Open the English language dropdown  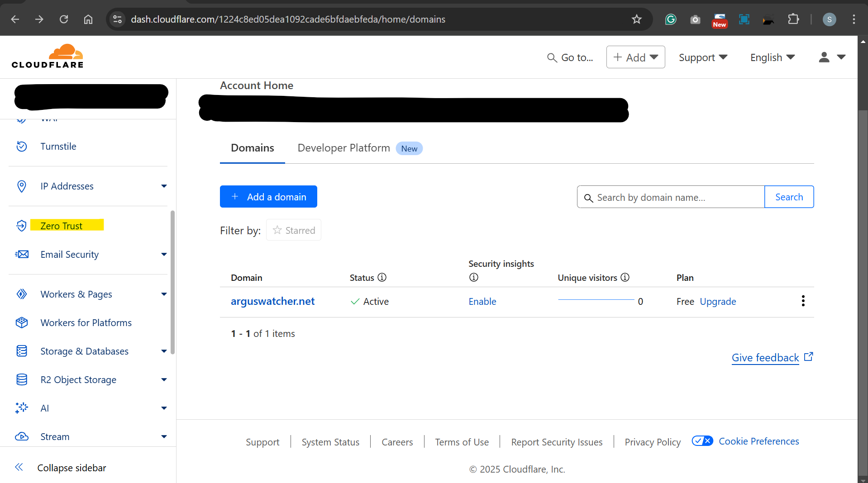pos(772,57)
